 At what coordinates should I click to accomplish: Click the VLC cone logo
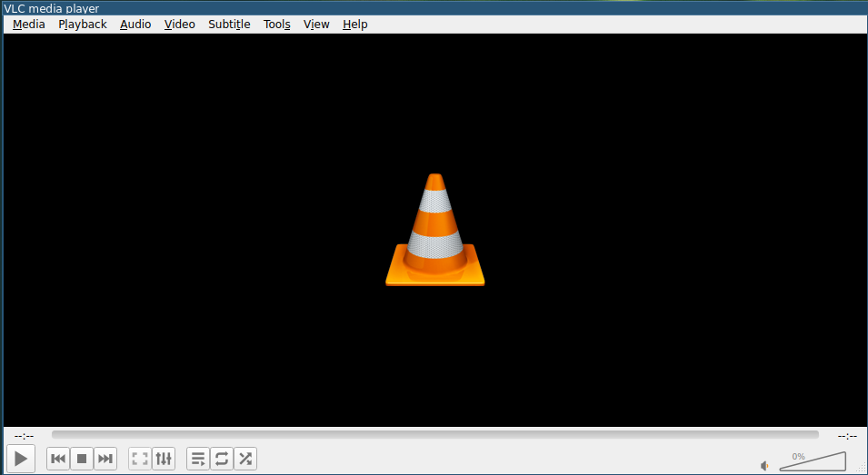tap(435, 230)
